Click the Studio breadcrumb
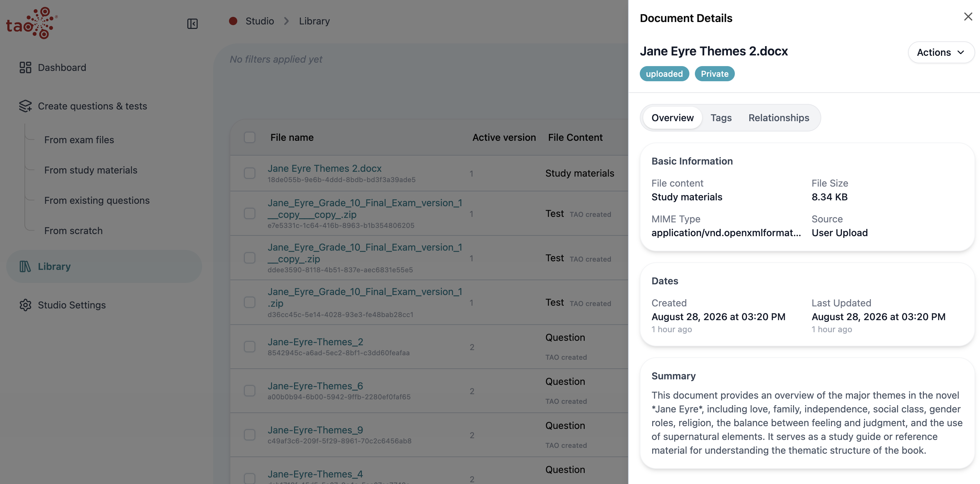 click(x=260, y=21)
